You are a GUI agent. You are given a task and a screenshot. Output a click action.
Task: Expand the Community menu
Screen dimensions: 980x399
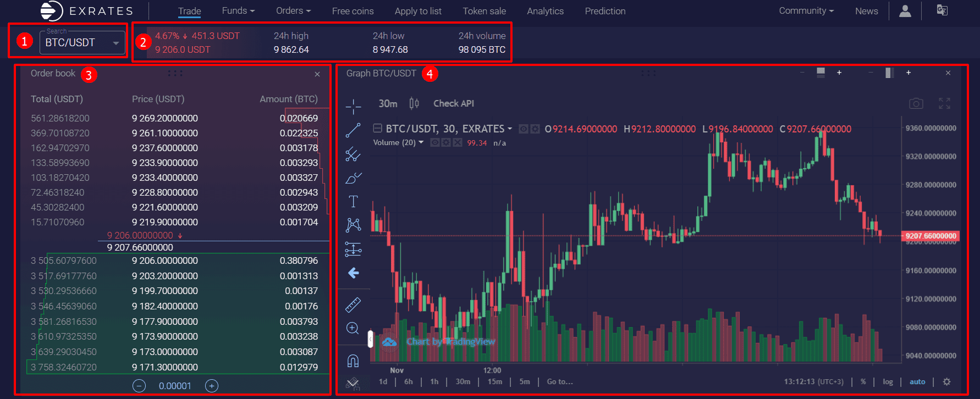806,10
